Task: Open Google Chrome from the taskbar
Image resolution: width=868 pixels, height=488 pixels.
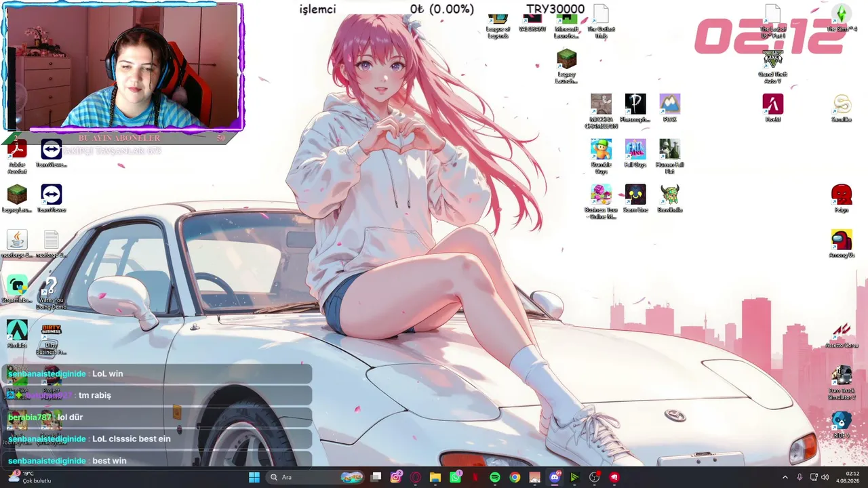Action: tap(515, 477)
